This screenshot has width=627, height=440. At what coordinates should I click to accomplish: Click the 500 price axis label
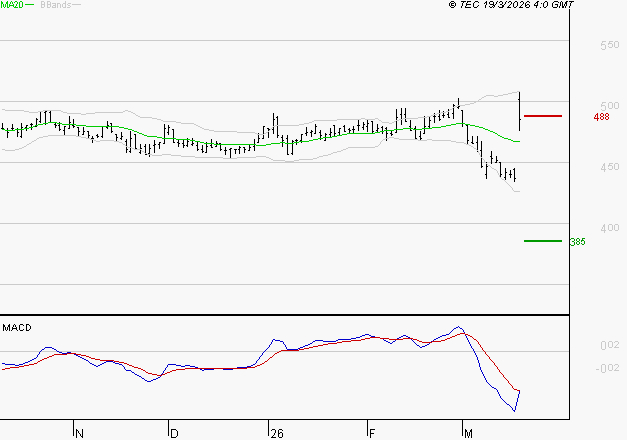pos(609,106)
